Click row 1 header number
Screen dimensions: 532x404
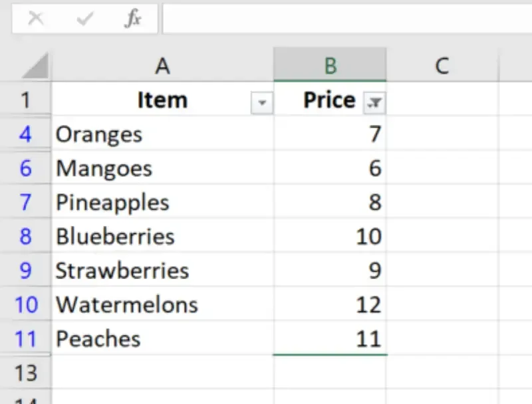click(x=25, y=100)
